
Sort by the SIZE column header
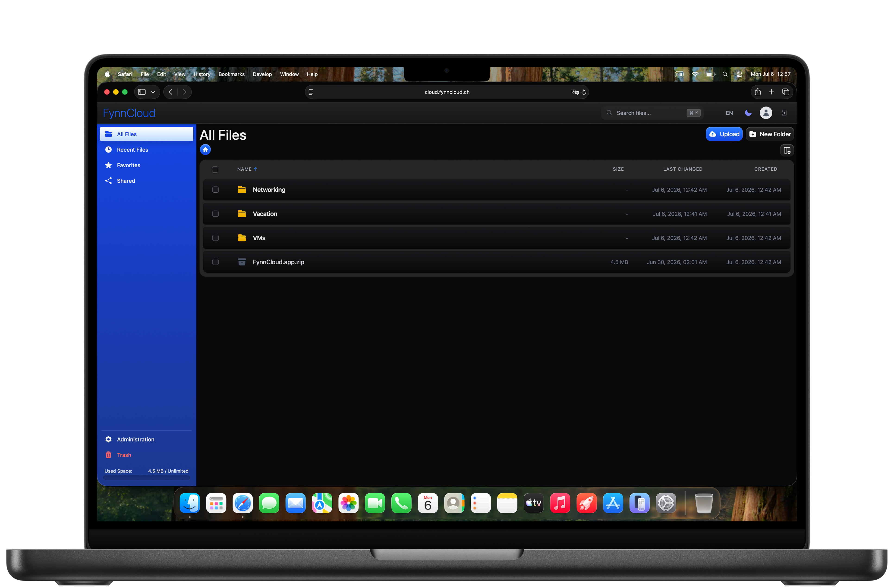(x=618, y=169)
